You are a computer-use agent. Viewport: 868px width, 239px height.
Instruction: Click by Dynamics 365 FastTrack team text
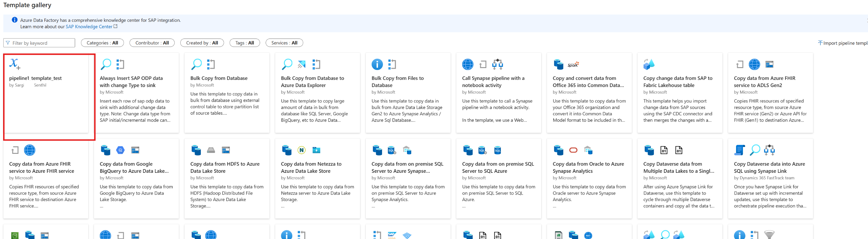(x=764, y=178)
